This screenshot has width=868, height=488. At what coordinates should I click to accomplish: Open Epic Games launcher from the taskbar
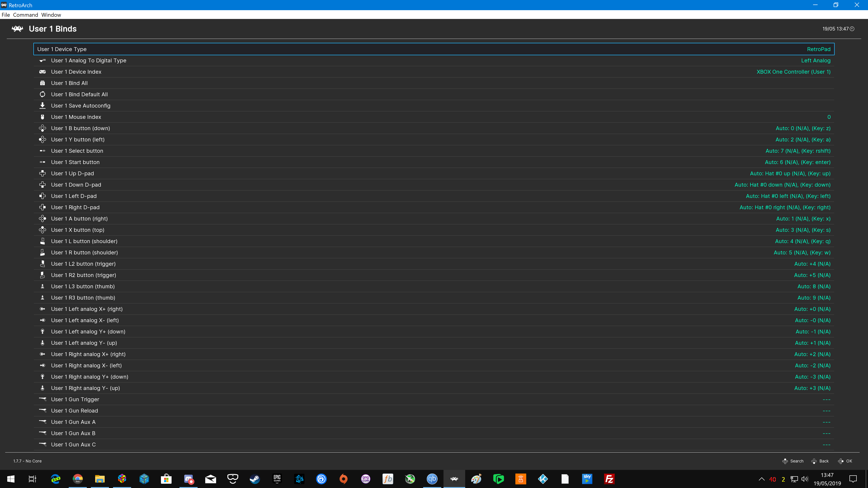[x=277, y=479]
